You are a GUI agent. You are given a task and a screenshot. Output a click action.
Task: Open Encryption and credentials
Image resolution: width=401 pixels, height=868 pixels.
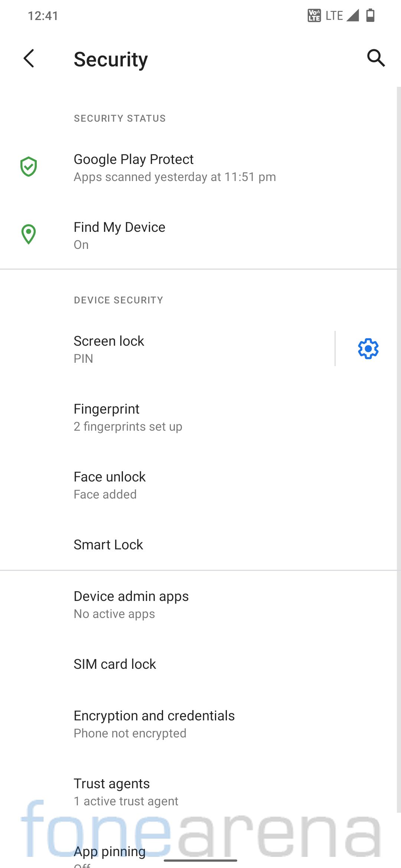(x=154, y=724)
